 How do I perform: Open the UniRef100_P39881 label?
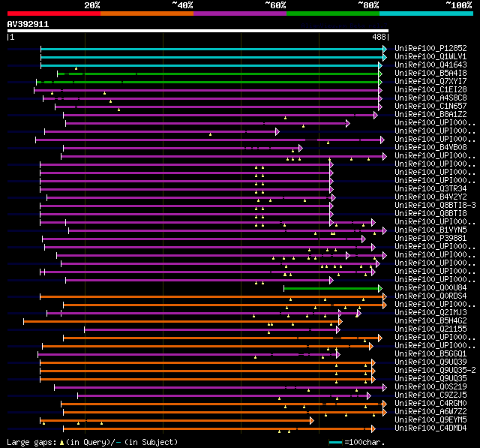430,239
